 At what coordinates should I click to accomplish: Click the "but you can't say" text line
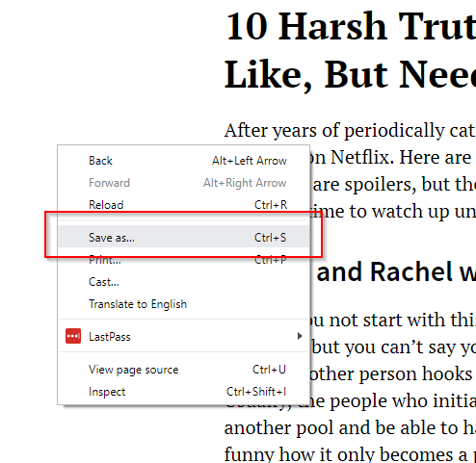394,347
